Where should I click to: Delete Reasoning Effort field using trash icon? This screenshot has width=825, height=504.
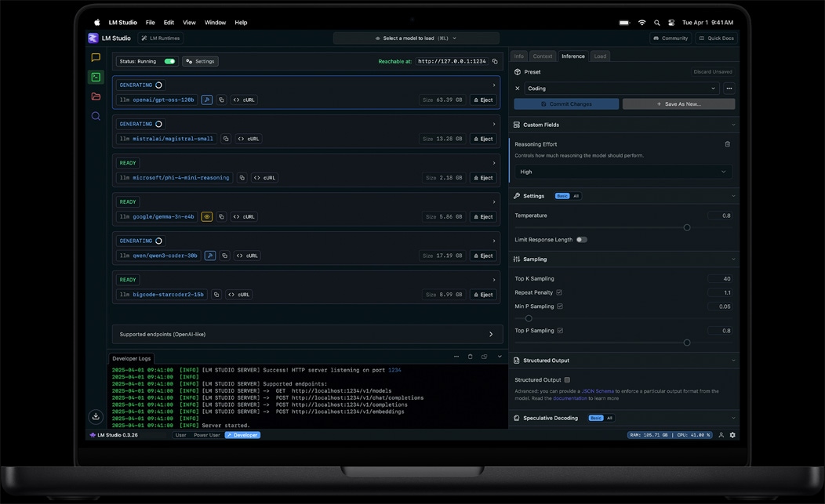(x=727, y=143)
